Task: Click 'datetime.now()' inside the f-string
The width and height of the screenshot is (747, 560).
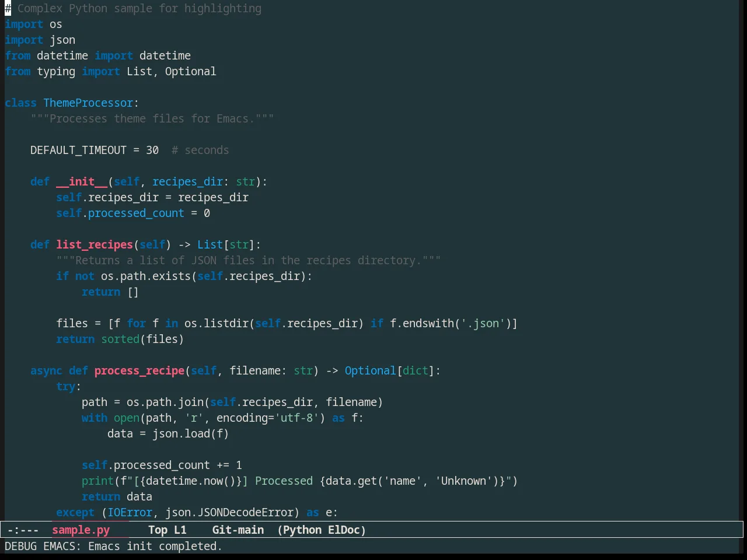Action: pos(191,481)
